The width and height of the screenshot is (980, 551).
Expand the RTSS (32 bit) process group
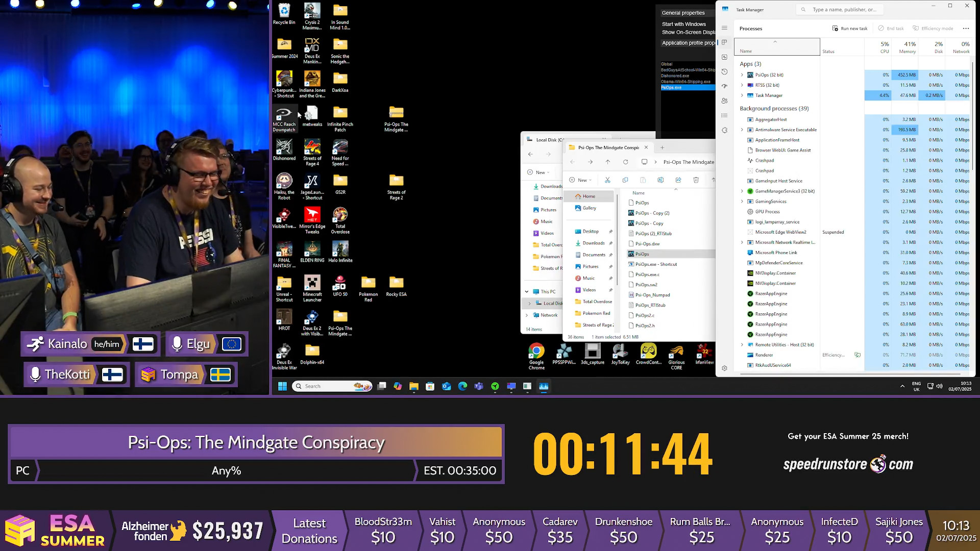(742, 85)
